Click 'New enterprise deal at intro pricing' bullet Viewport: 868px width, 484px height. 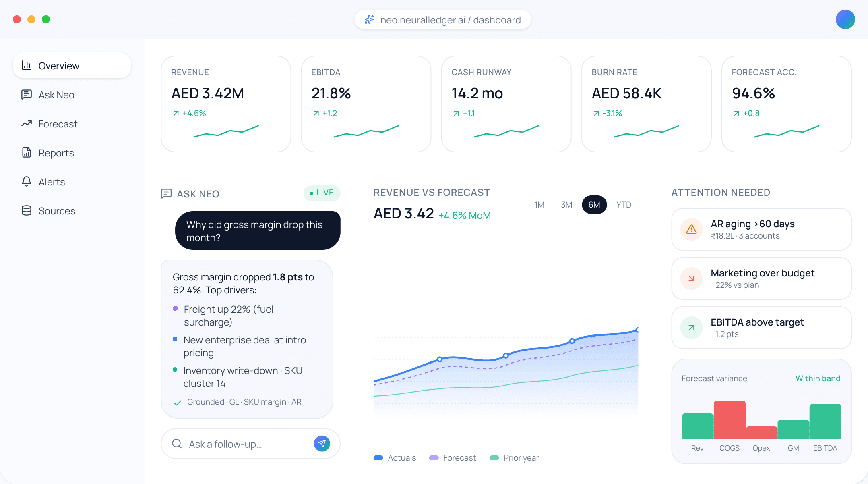tap(240, 346)
